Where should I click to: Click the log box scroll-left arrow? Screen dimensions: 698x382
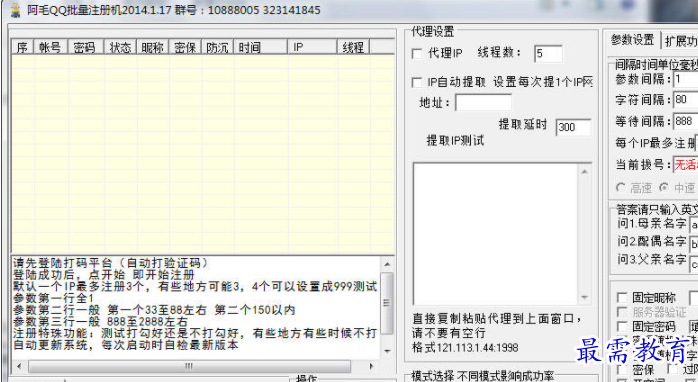tap(19, 366)
